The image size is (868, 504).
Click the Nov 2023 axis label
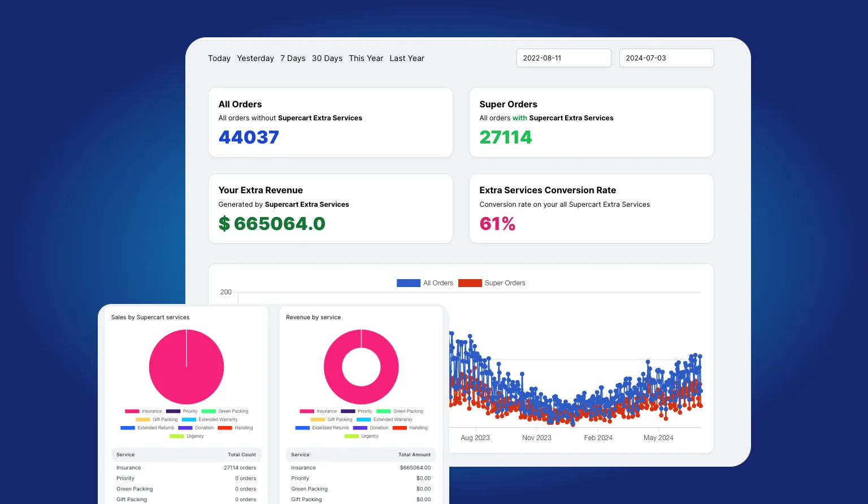[537, 438]
